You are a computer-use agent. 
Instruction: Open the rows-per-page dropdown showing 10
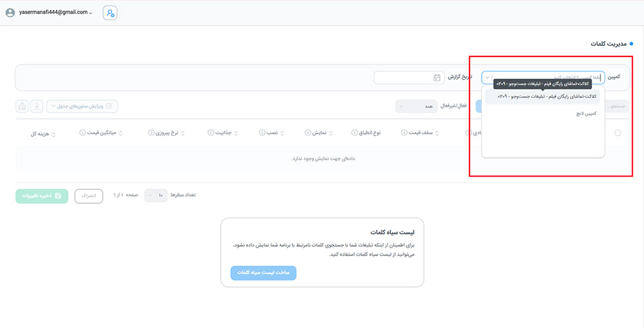coord(156,195)
